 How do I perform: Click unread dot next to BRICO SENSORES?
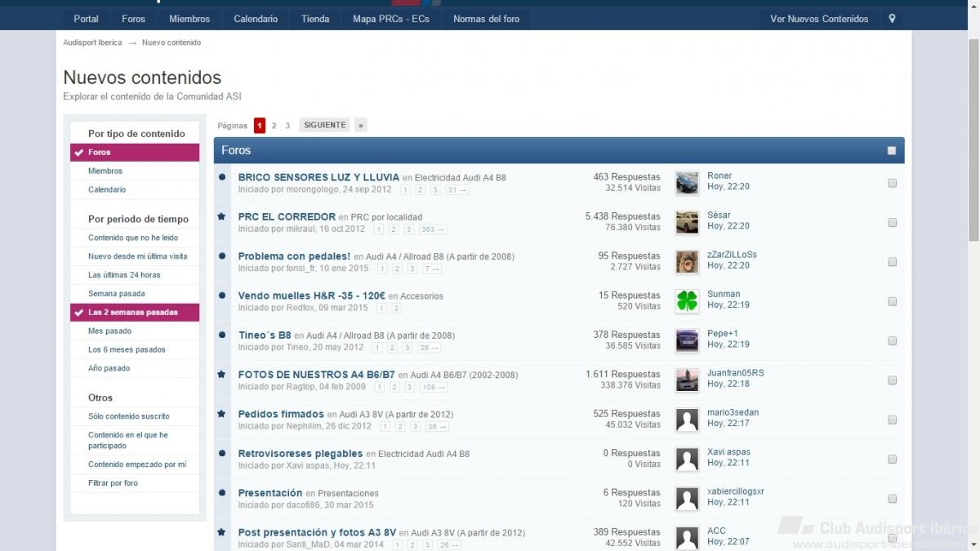coord(222,177)
